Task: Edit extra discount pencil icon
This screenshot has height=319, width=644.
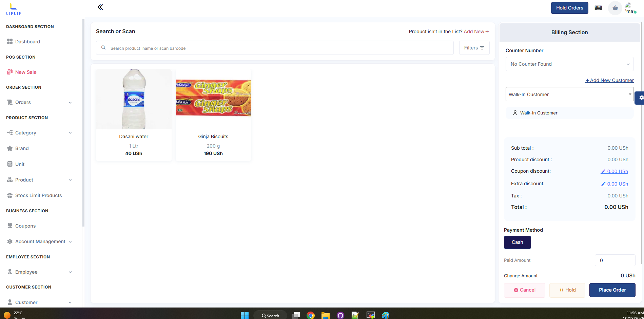Action: [x=603, y=184]
